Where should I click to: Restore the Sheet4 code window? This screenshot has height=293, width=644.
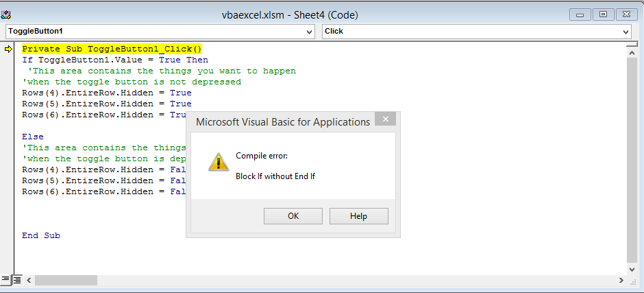(x=603, y=15)
